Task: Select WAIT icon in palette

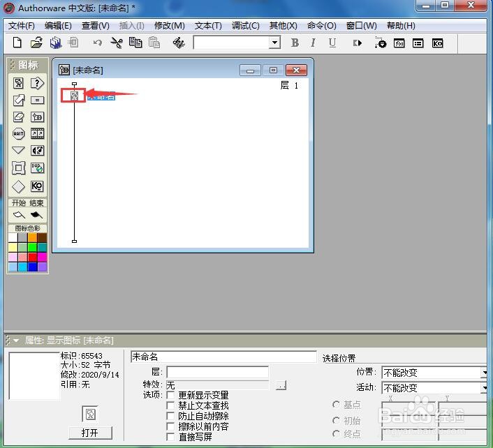Action: point(19,133)
